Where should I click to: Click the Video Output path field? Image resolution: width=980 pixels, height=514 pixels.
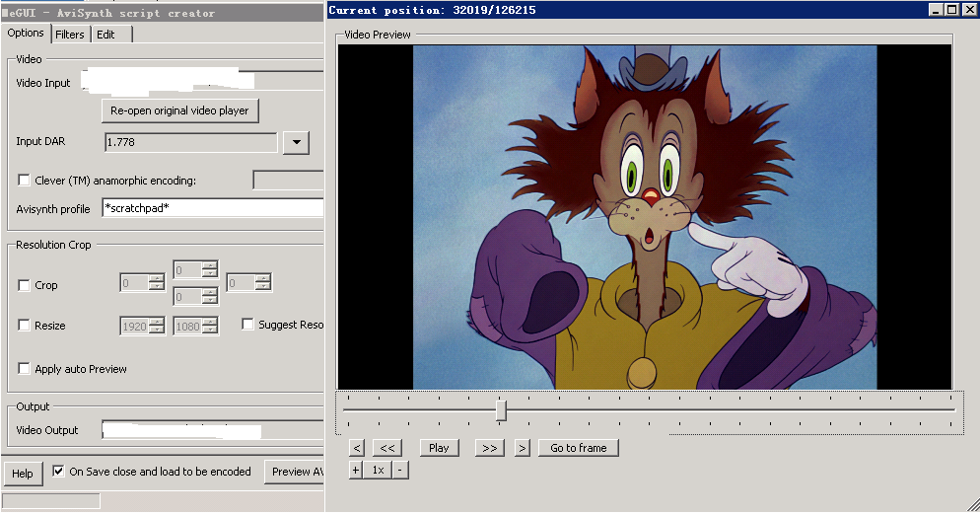click(213, 430)
